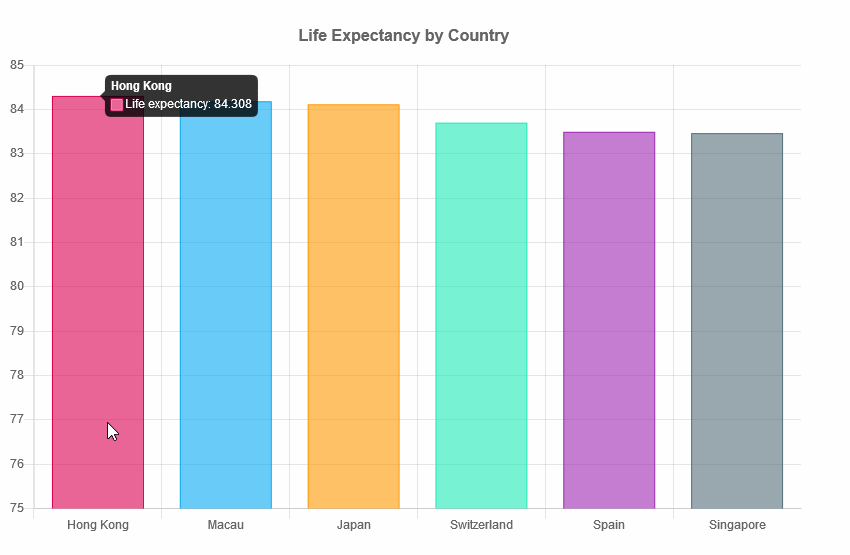The height and width of the screenshot is (555, 850).
Task: Click the pink swatch in the tooltip
Action: pyautogui.click(x=117, y=104)
